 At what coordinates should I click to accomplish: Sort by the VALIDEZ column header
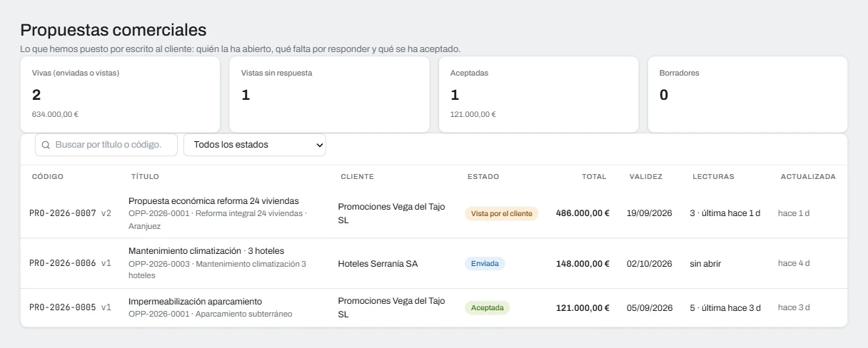(646, 177)
